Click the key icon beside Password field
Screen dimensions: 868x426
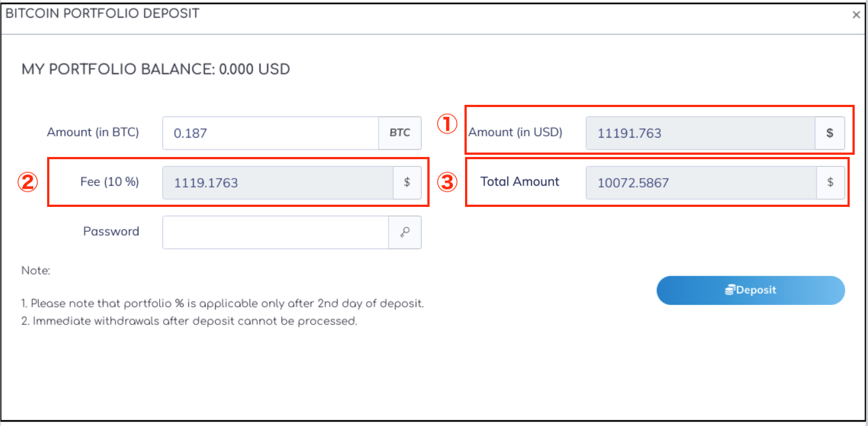405,232
